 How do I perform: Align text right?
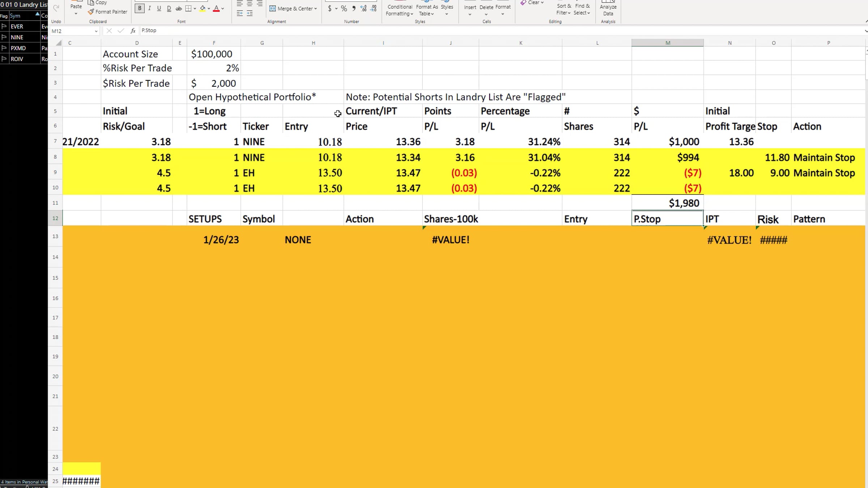coord(260,4)
